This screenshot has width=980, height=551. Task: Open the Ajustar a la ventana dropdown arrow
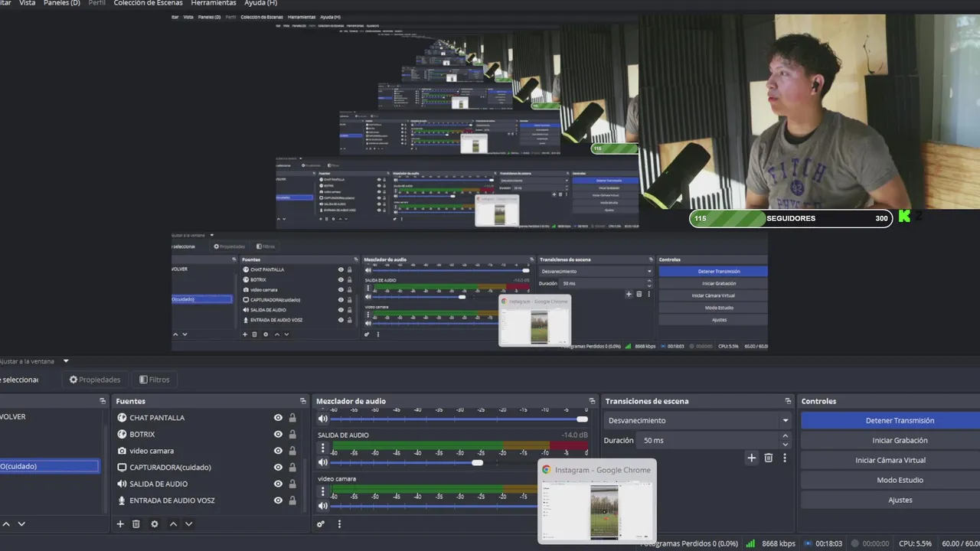coord(66,361)
